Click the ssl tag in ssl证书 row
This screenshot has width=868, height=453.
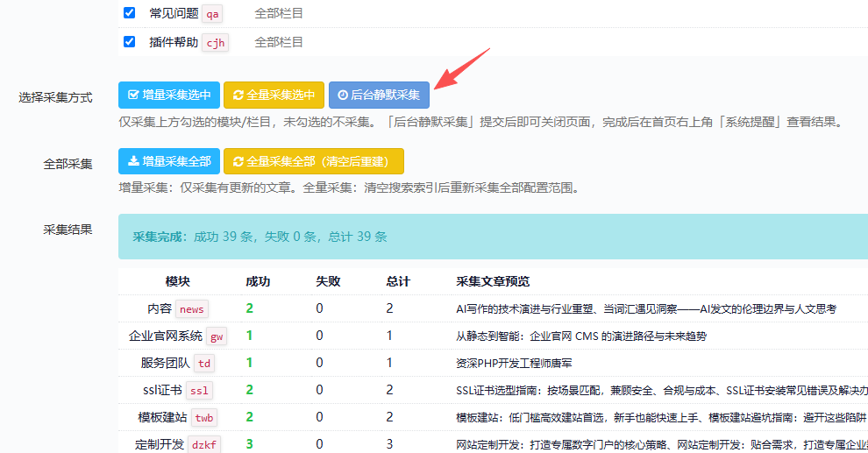tap(199, 391)
